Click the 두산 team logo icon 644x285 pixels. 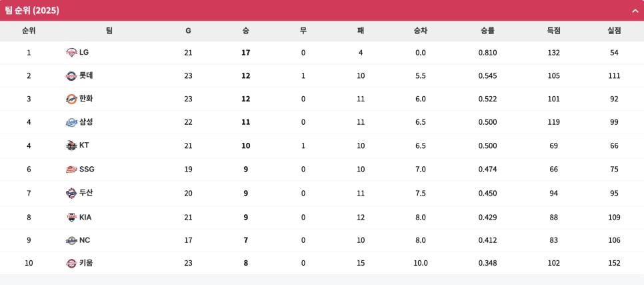71,193
